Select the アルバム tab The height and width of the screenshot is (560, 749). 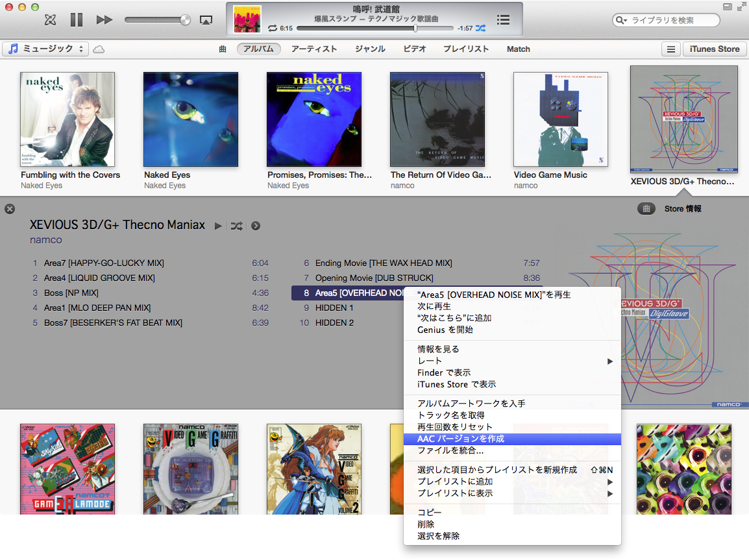coord(258,49)
